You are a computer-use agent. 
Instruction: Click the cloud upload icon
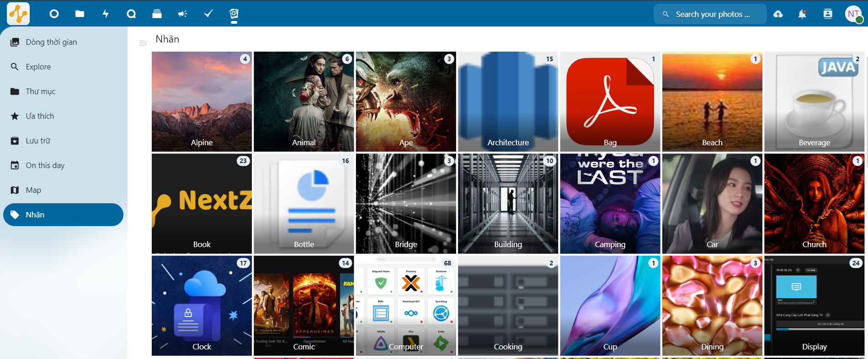click(x=778, y=14)
